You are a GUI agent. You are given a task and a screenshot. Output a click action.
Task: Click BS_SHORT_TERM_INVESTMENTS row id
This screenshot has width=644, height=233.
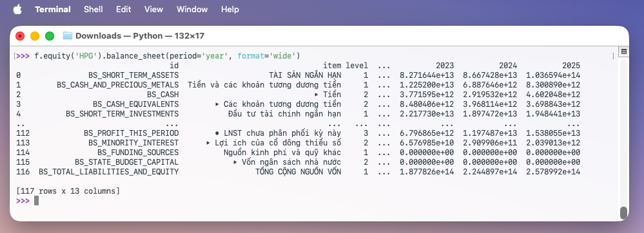(122, 114)
